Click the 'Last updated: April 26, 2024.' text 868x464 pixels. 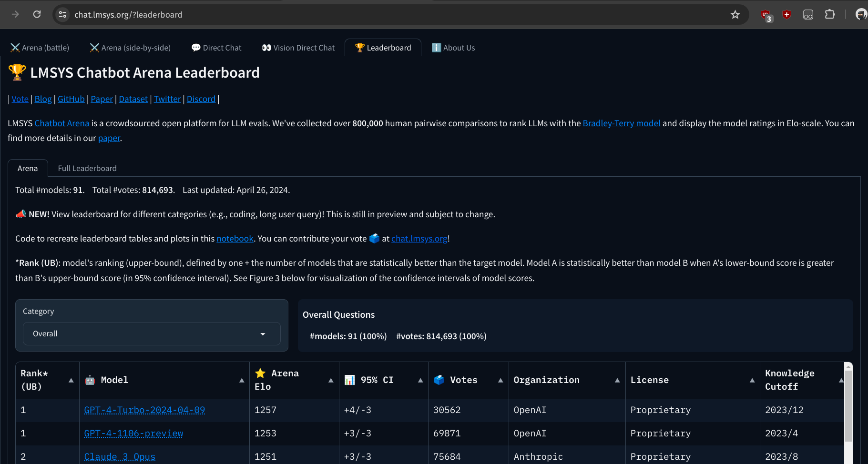tap(236, 190)
